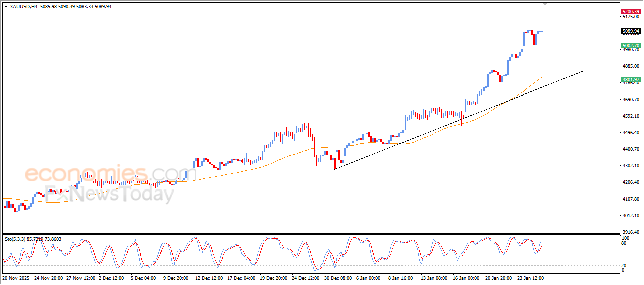Click the close value 5089.94 in header
This screenshot has width=644, height=285.
103,6
